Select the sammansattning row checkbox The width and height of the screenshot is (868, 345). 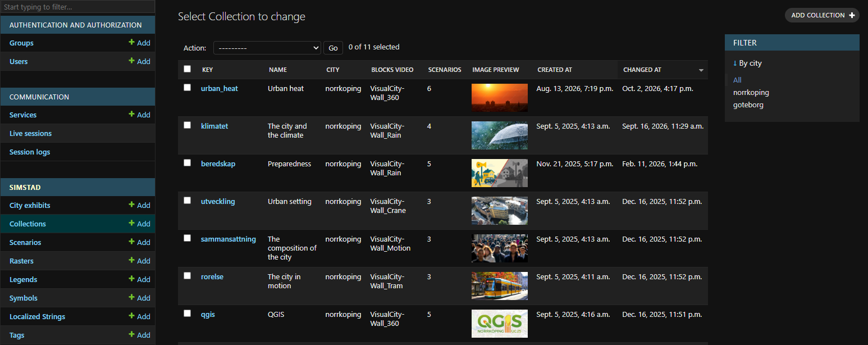pos(188,238)
